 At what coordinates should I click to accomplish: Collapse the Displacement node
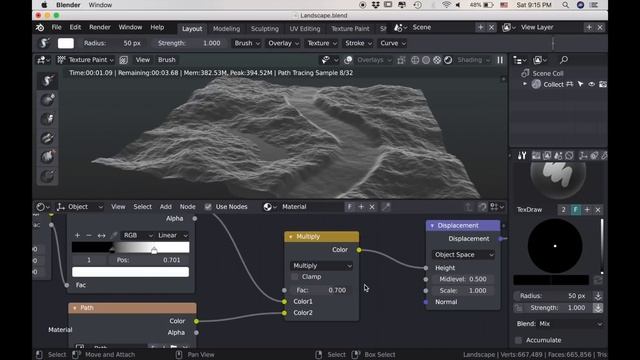point(432,226)
